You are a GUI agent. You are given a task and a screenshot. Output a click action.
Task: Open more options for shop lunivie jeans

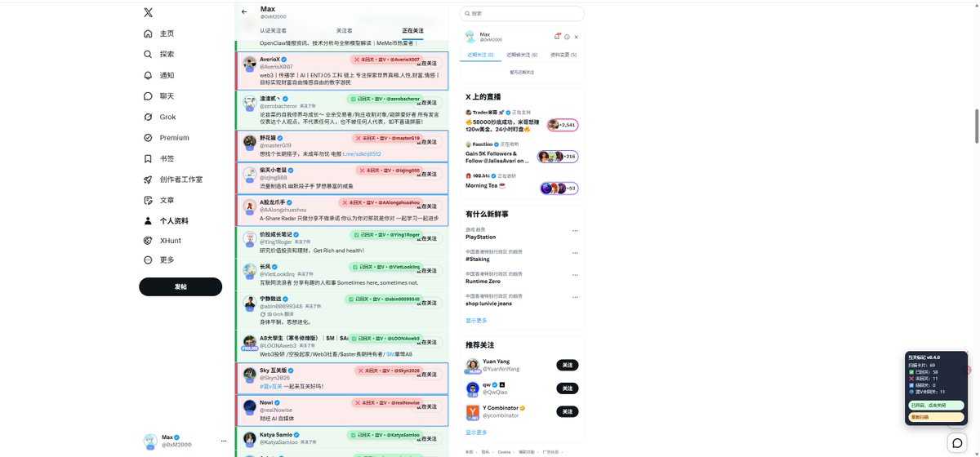(575, 295)
